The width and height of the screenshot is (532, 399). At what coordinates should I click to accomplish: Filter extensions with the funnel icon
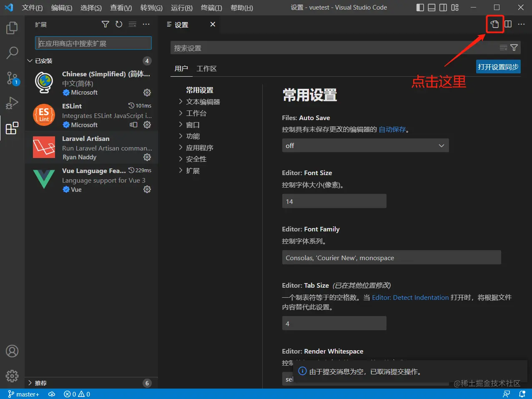click(x=105, y=25)
